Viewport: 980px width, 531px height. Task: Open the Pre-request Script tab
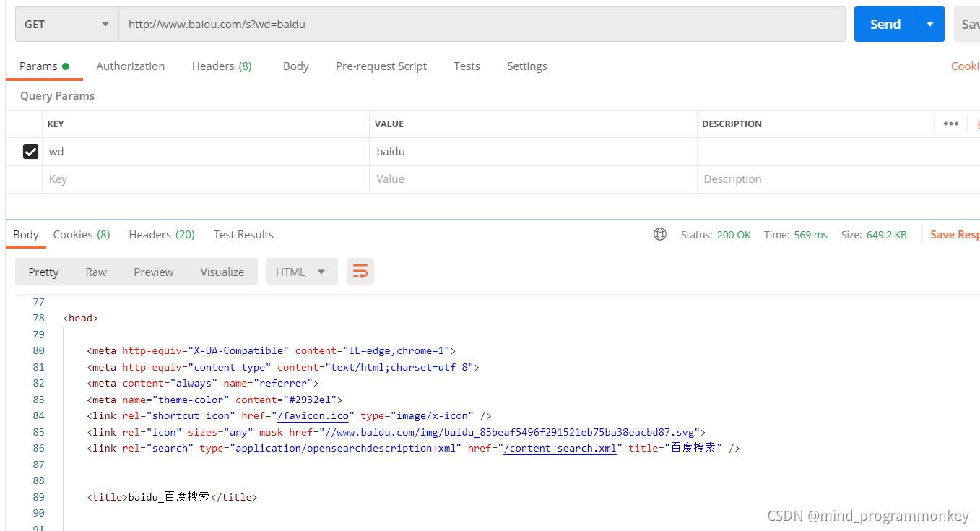click(381, 66)
